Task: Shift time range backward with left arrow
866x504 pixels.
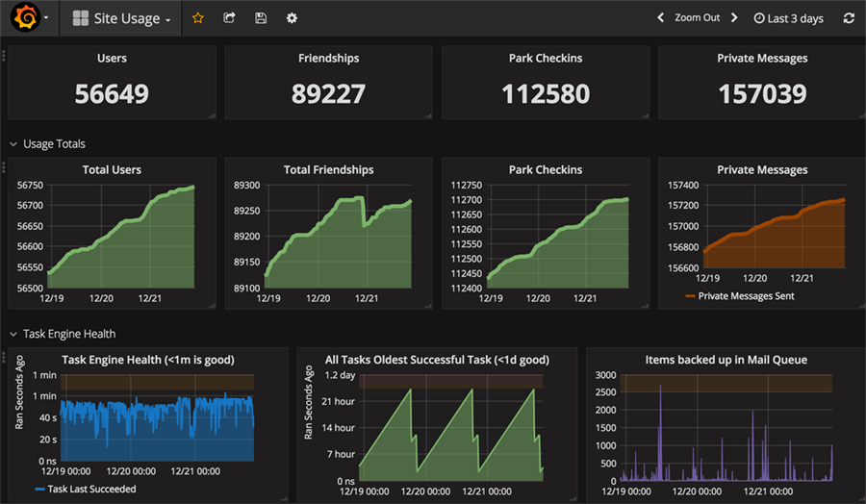Action: [660, 17]
